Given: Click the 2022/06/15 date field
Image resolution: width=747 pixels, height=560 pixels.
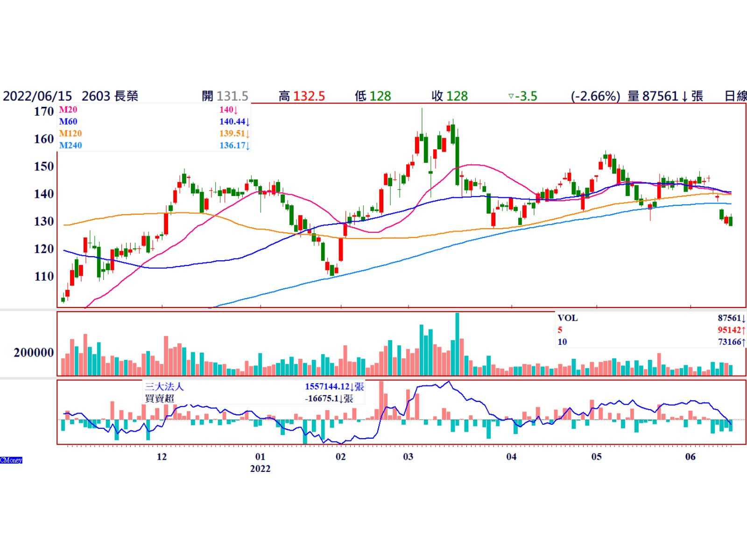Looking at the screenshot, I should pyautogui.click(x=37, y=97).
